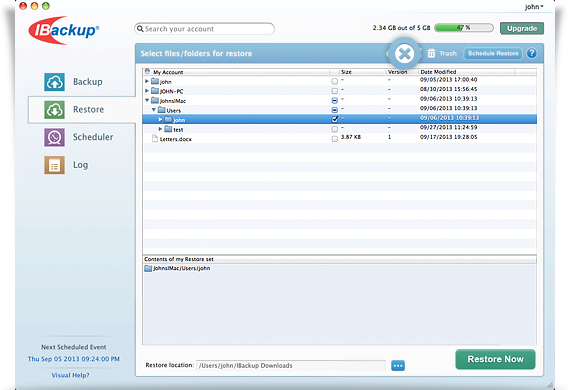
Task: Tick the test folder checkbox
Action: point(335,129)
